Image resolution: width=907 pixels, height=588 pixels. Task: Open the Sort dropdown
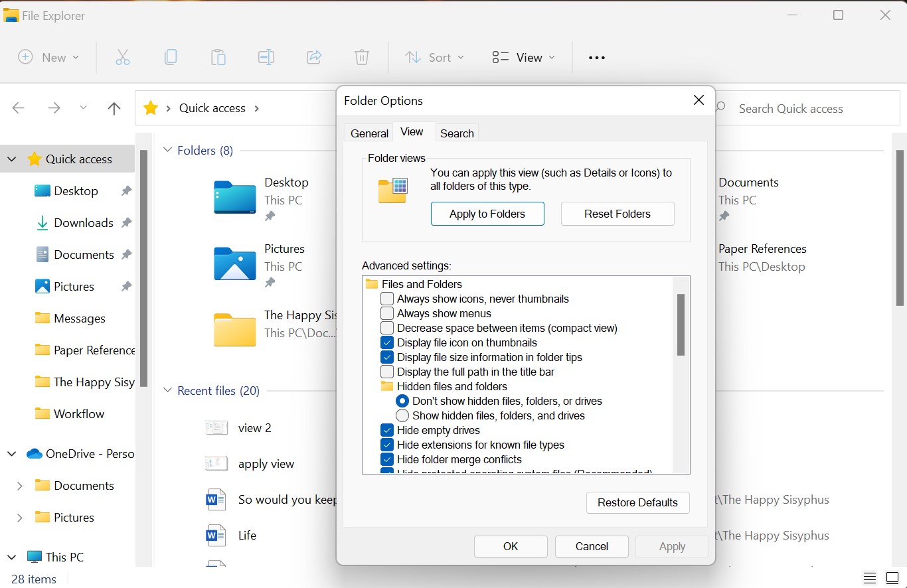pos(434,57)
